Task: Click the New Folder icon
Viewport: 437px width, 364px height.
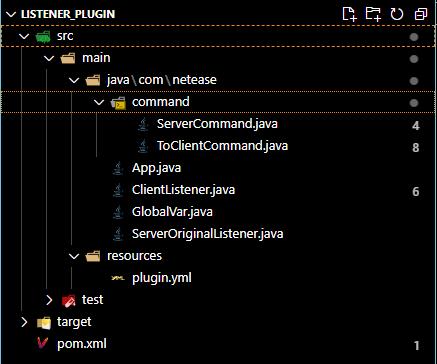Action: 373,14
